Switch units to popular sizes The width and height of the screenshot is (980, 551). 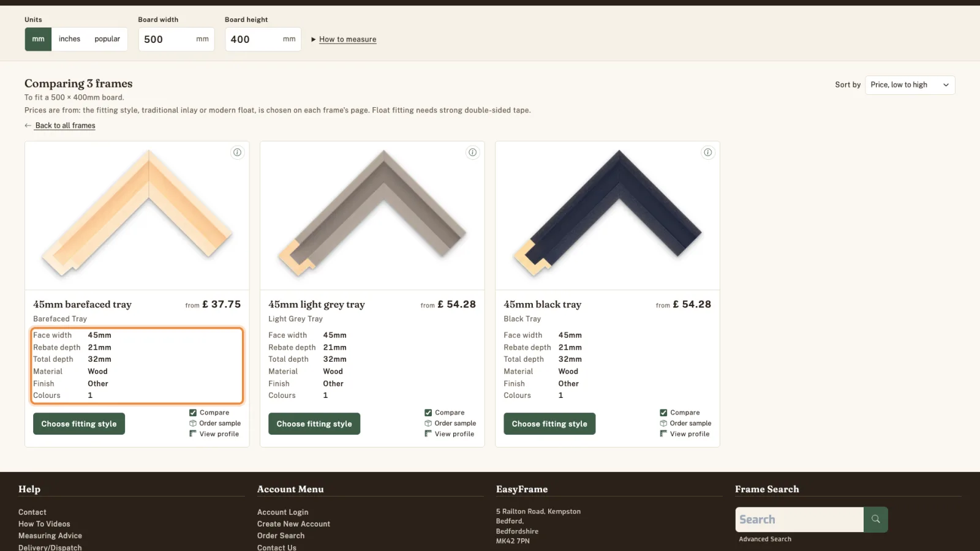click(107, 39)
